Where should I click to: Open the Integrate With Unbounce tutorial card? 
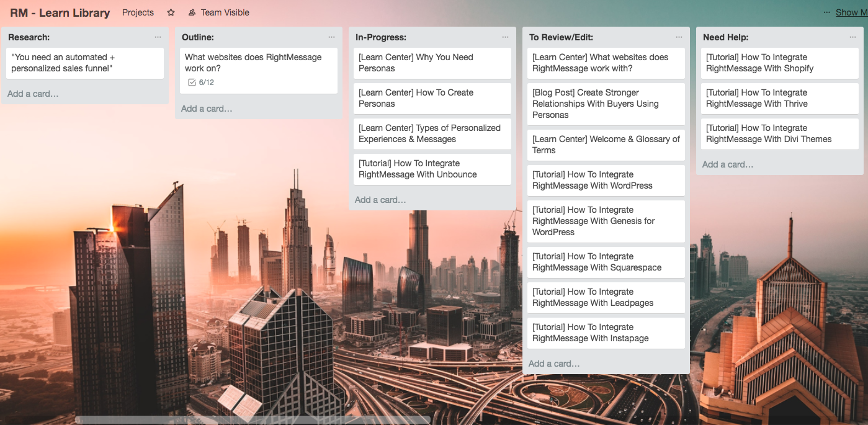[432, 169]
